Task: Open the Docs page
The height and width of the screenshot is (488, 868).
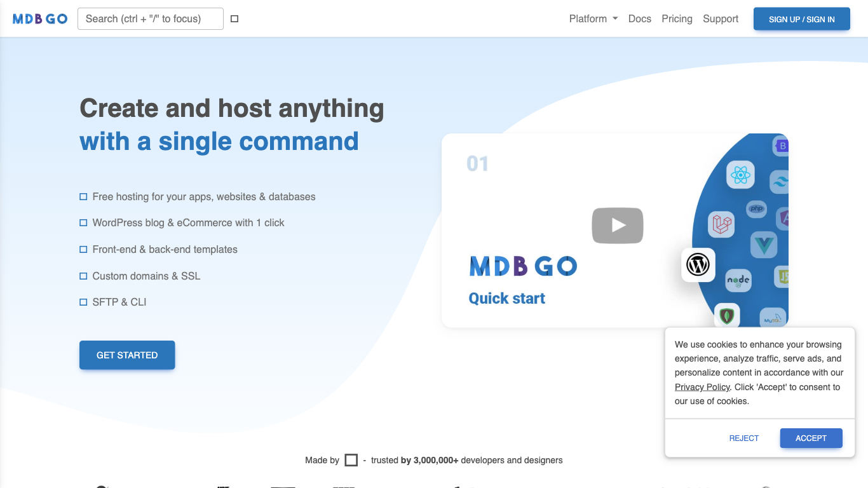Action: coord(640,19)
